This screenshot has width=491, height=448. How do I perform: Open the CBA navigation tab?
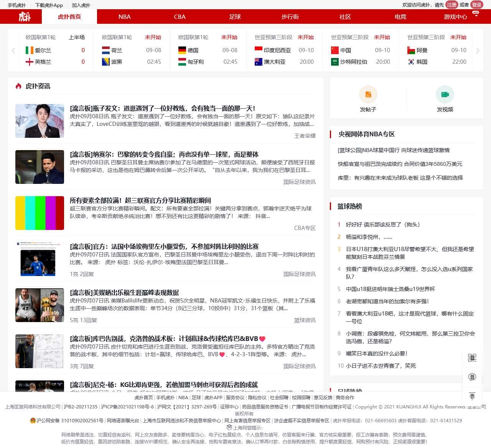coord(180,17)
